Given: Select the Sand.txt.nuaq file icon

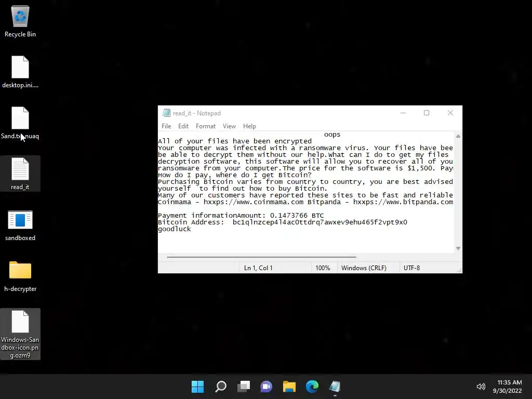Looking at the screenshot, I should 20,123.
